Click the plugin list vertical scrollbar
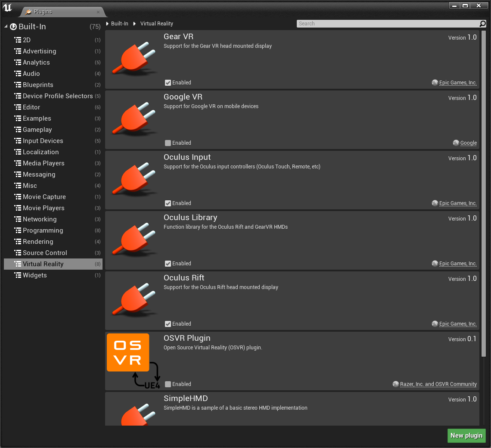The image size is (491, 448). click(484, 193)
